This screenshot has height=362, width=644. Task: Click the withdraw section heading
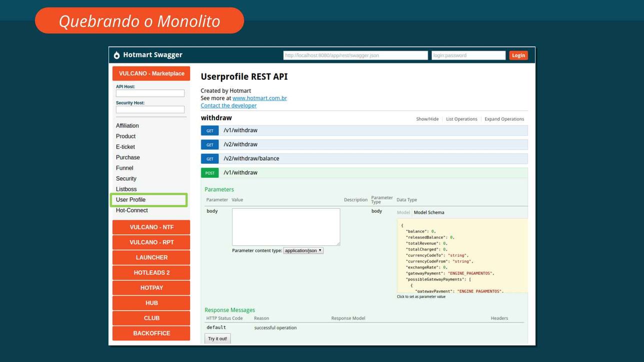216,118
